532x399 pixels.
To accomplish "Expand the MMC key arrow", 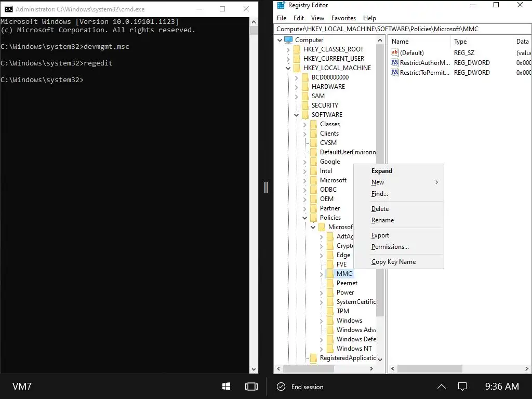I will (x=321, y=274).
